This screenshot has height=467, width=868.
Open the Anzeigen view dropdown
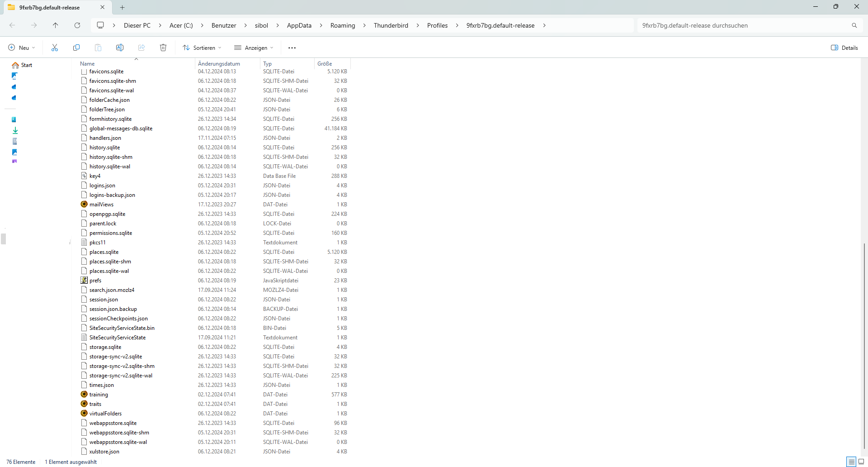click(x=254, y=48)
